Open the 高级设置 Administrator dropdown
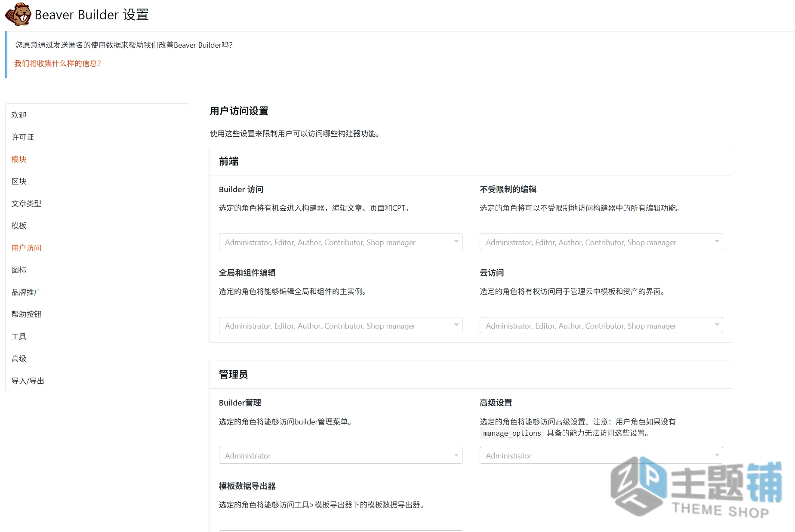The height and width of the screenshot is (532, 795). pyautogui.click(x=601, y=455)
